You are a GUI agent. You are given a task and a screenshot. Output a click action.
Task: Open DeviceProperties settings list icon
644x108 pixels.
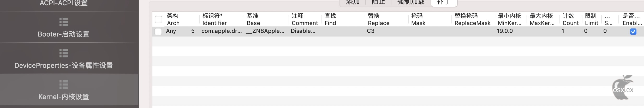click(64, 53)
